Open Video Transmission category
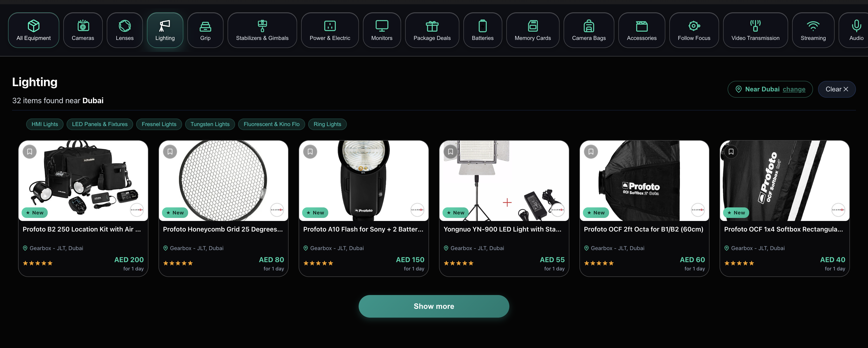868x348 pixels. click(x=755, y=30)
